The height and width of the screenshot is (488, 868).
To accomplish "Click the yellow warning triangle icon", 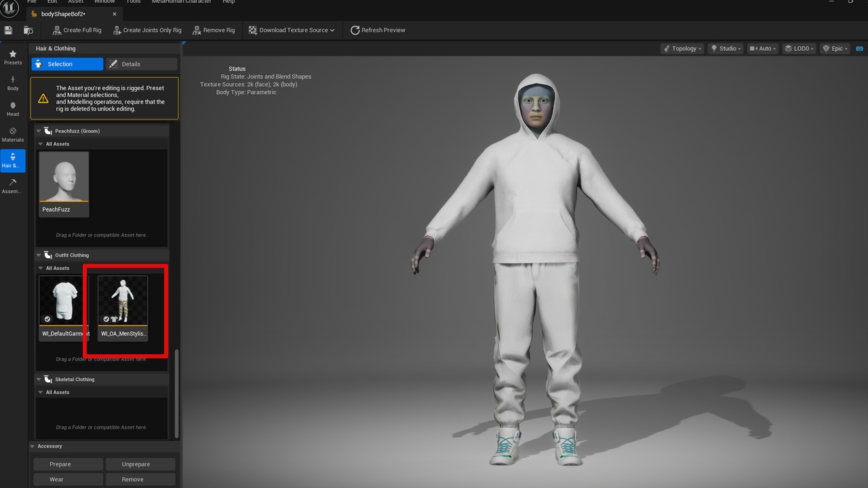I will [x=43, y=98].
